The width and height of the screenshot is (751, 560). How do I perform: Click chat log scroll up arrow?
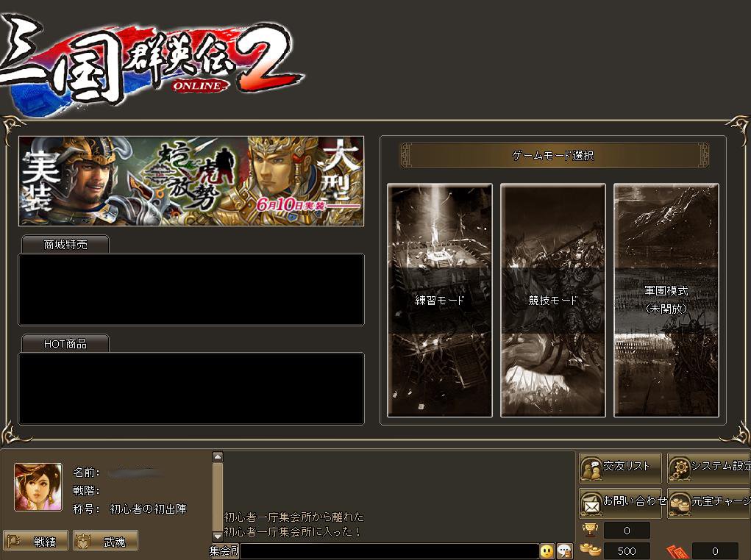(218, 457)
